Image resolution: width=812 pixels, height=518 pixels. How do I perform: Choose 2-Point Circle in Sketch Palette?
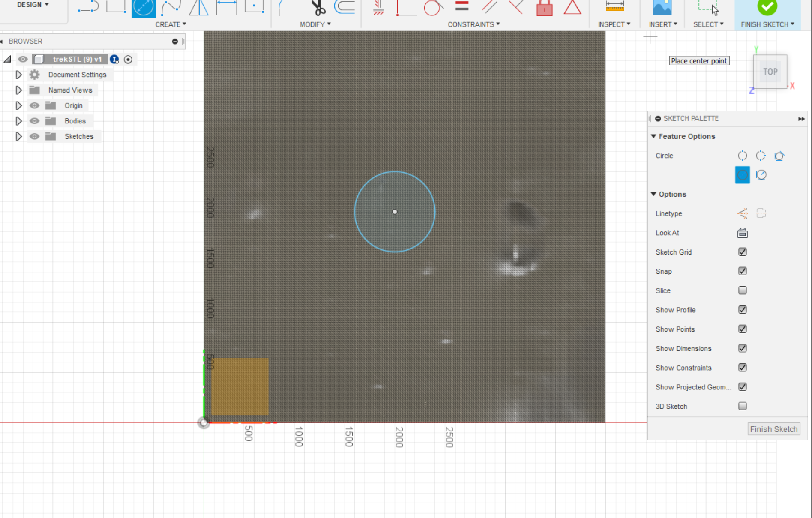(x=743, y=156)
